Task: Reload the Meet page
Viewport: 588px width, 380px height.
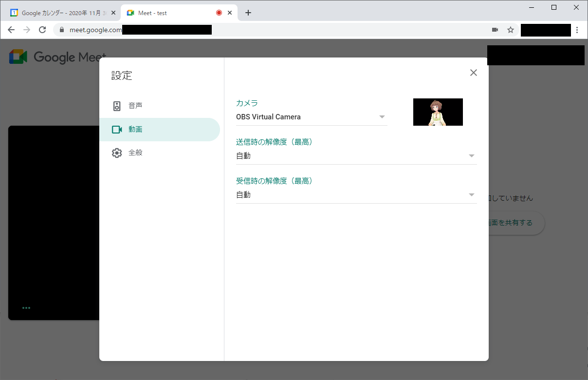Action: 42,30
